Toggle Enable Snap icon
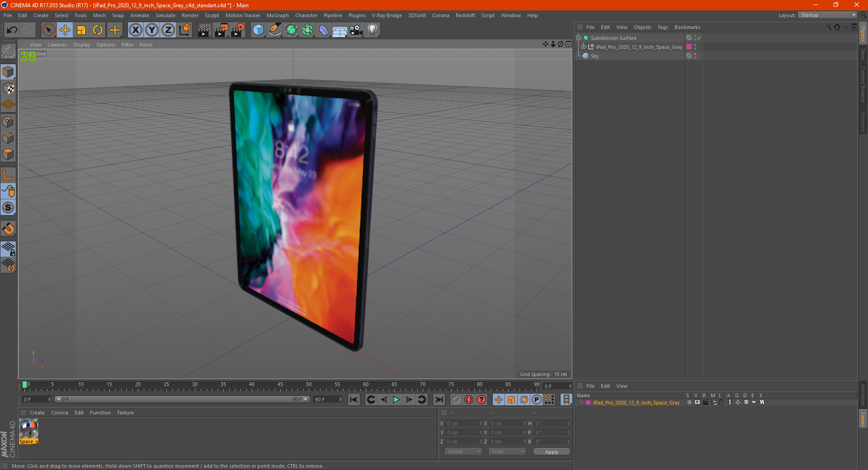 click(x=8, y=207)
